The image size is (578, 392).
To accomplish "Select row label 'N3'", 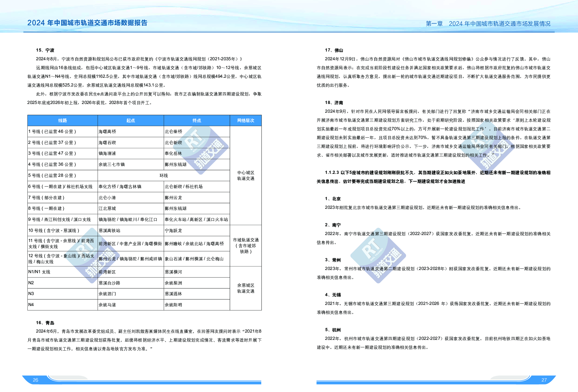I will pyautogui.click(x=31, y=293).
